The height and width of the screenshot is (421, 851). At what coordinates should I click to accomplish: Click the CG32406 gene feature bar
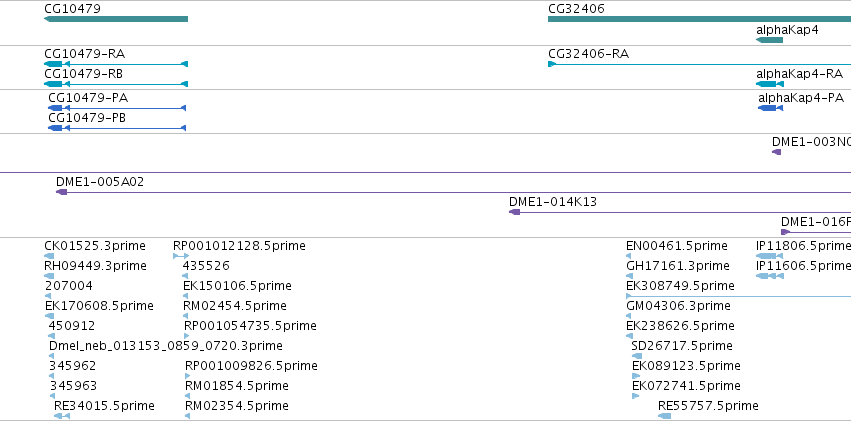tap(700, 19)
